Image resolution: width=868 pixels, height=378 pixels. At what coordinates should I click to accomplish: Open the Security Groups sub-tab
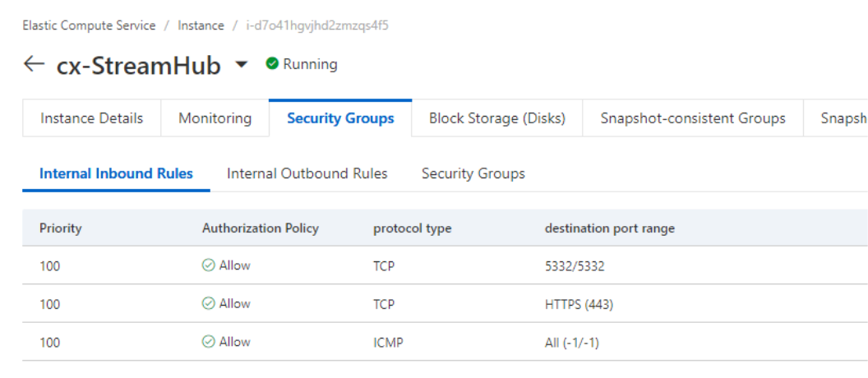point(473,173)
